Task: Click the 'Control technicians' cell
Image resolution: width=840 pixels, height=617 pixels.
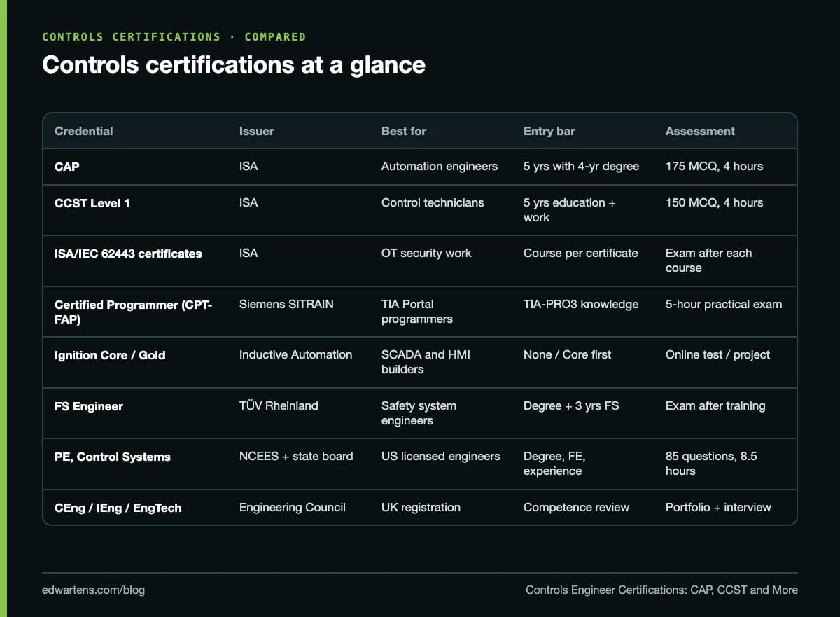Action: click(433, 202)
